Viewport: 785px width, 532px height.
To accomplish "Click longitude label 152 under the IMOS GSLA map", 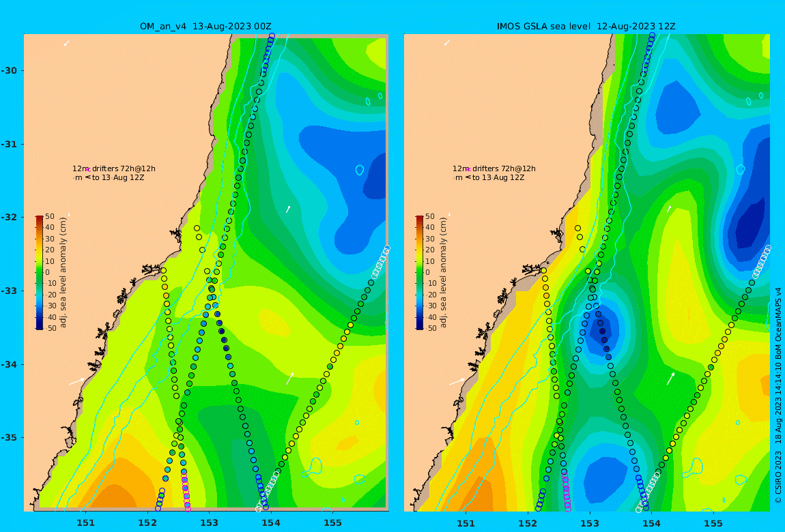I will point(528,523).
